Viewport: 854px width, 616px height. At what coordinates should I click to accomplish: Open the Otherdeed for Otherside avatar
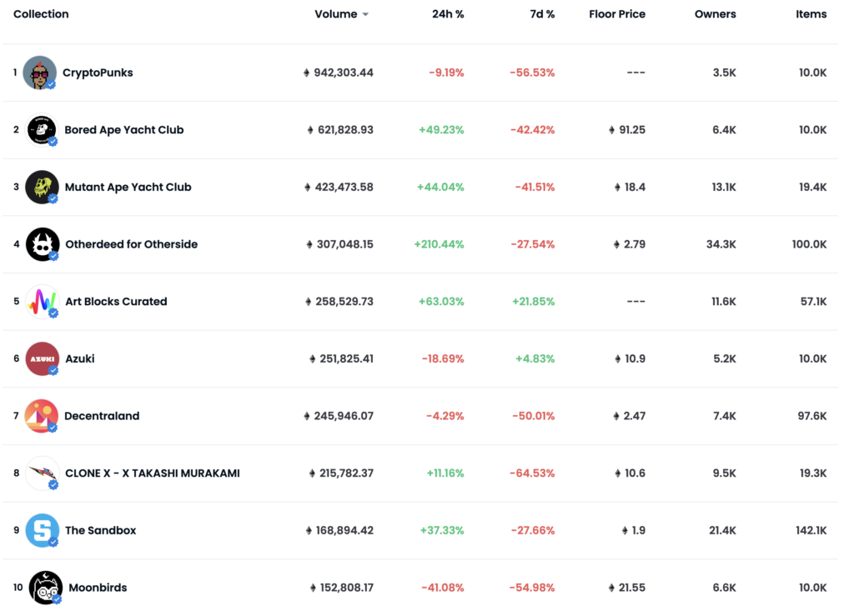tap(43, 244)
